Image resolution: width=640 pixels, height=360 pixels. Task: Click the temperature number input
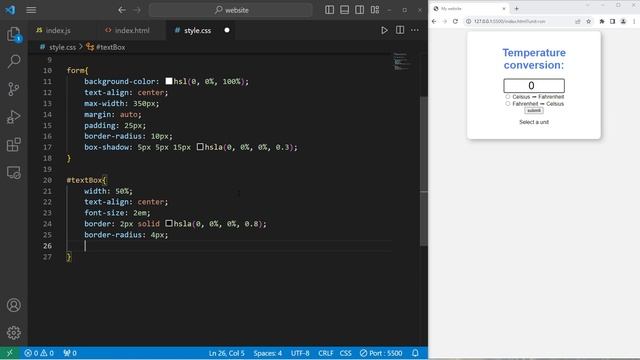tap(534, 86)
